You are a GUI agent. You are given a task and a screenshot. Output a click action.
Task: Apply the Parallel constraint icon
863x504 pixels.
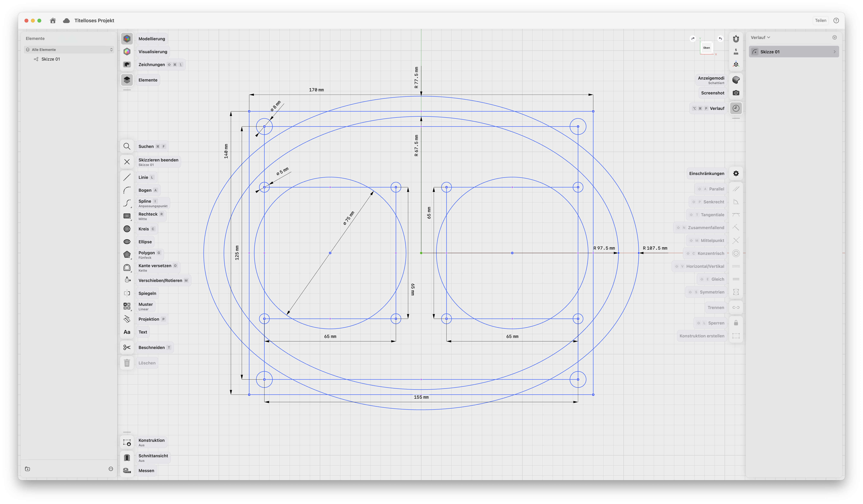(736, 189)
